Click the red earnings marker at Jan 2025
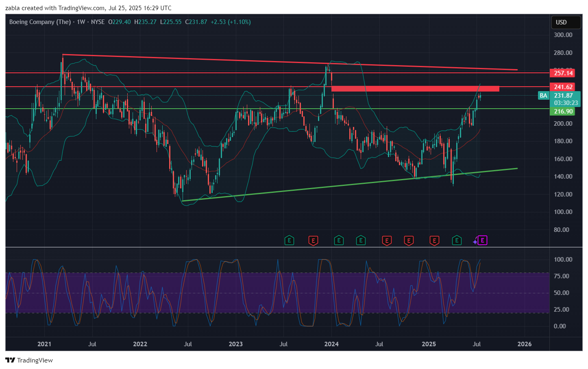Viewport: 588px width, 369px height. (434, 240)
